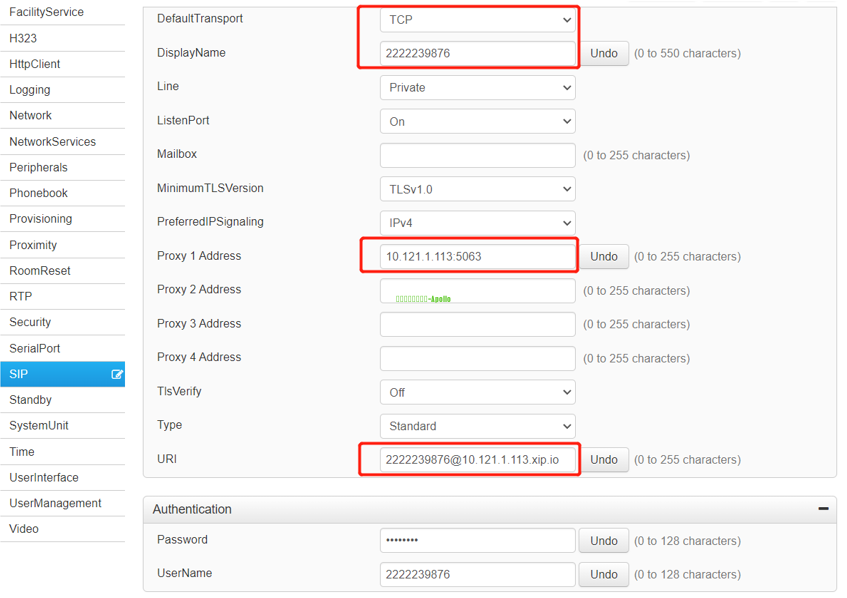847x598 pixels.
Task: Undo the Password change
Action: click(603, 541)
